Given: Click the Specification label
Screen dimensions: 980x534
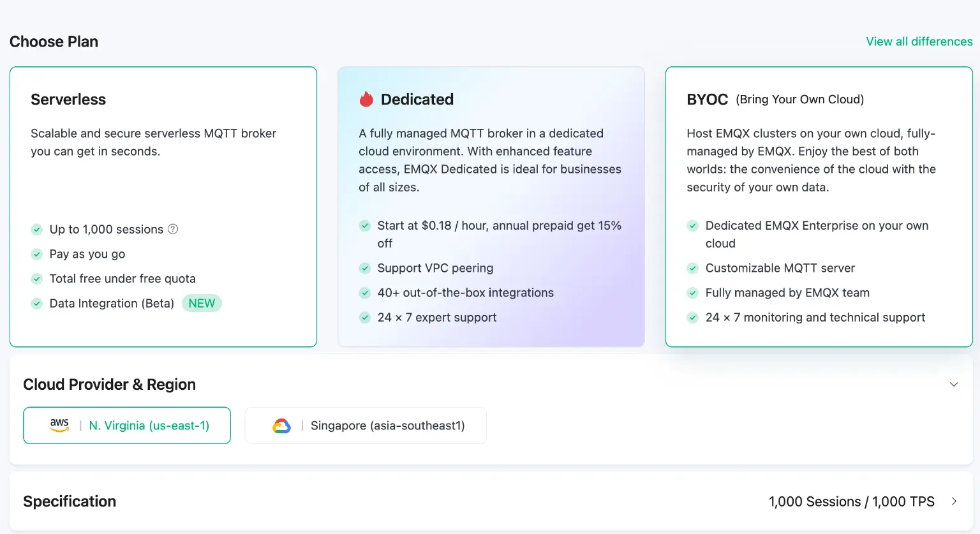Looking at the screenshot, I should (69, 501).
